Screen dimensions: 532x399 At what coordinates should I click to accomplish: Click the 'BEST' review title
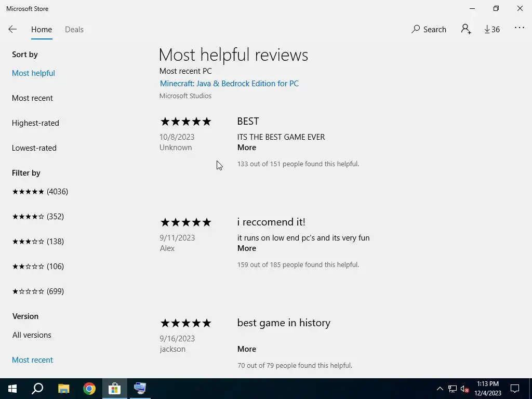(248, 121)
